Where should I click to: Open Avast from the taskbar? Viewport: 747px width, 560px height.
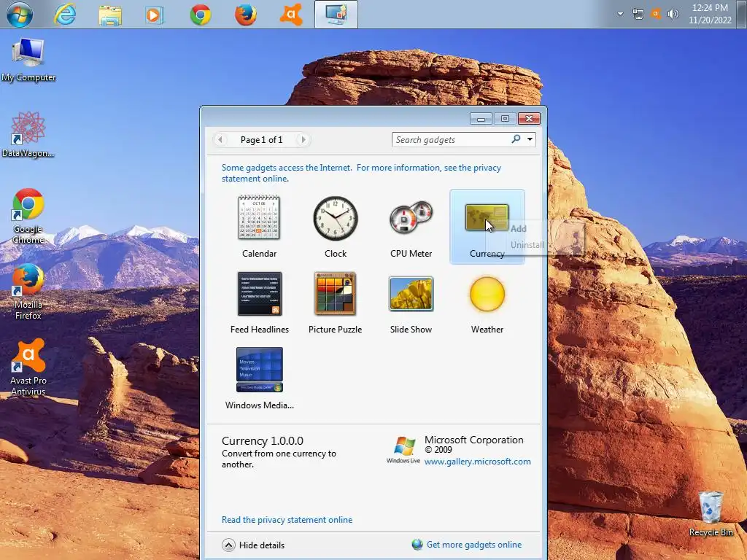[291, 15]
